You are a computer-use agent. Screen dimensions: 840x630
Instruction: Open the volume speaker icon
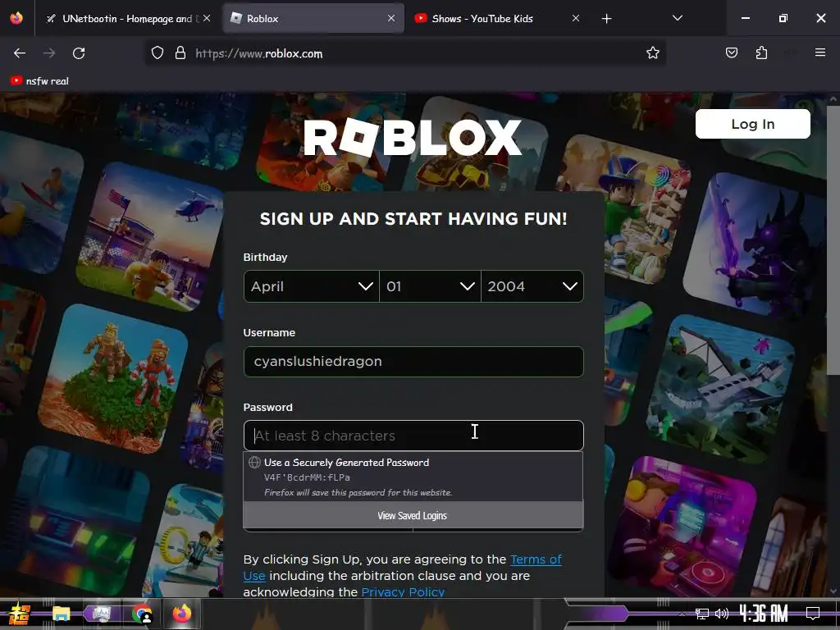[x=722, y=614]
